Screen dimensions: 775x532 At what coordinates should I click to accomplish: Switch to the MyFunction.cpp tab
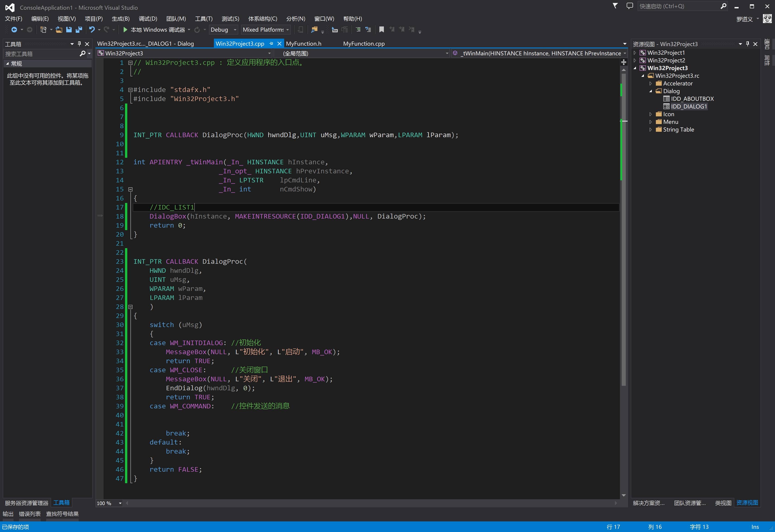[x=364, y=44]
